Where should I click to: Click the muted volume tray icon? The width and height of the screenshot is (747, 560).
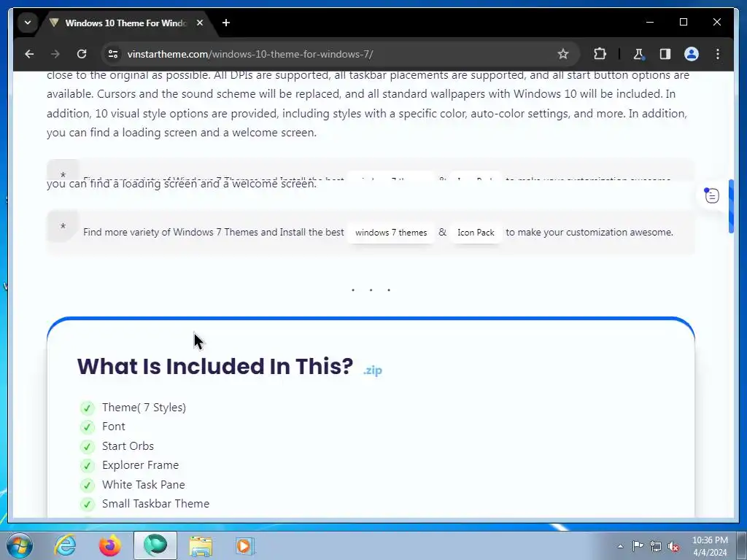(x=673, y=546)
